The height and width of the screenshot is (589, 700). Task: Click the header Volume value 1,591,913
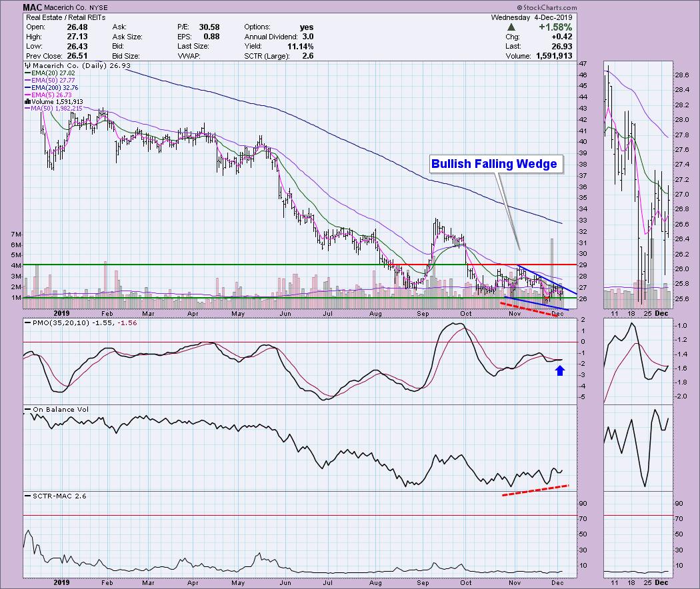[553, 56]
